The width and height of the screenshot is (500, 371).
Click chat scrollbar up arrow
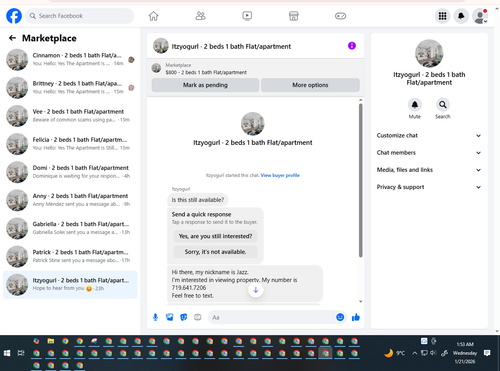pos(360,100)
